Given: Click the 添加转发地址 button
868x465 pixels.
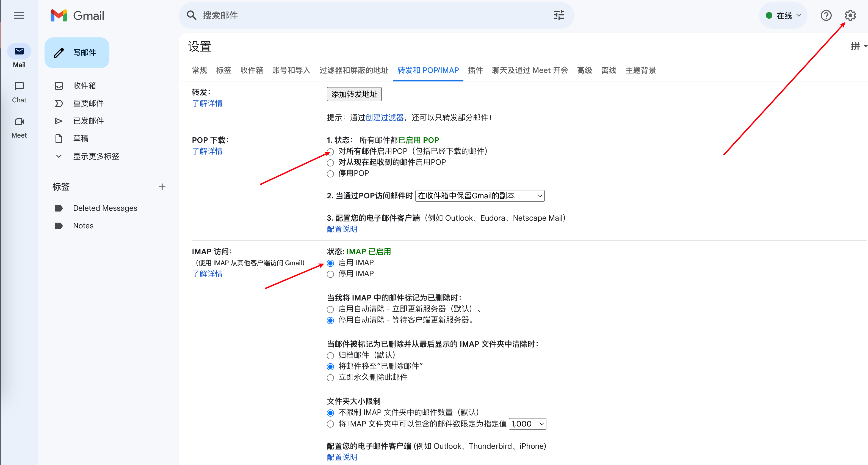Looking at the screenshot, I should coord(354,94).
